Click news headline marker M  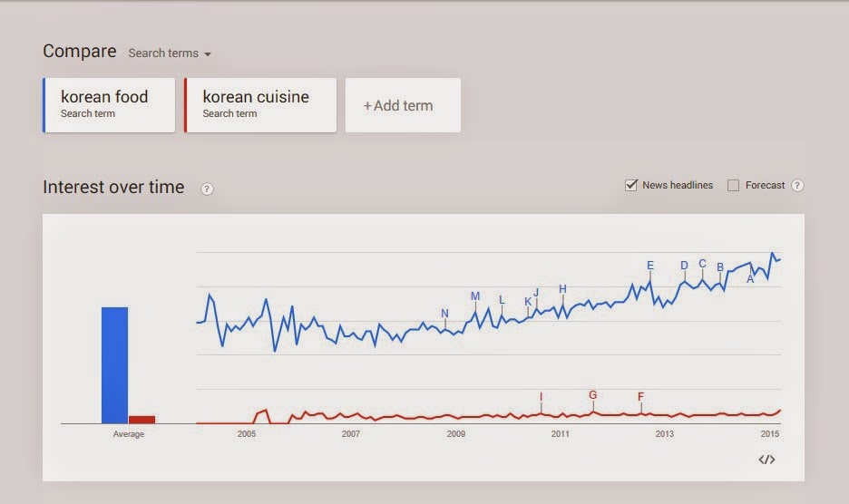coord(475,296)
